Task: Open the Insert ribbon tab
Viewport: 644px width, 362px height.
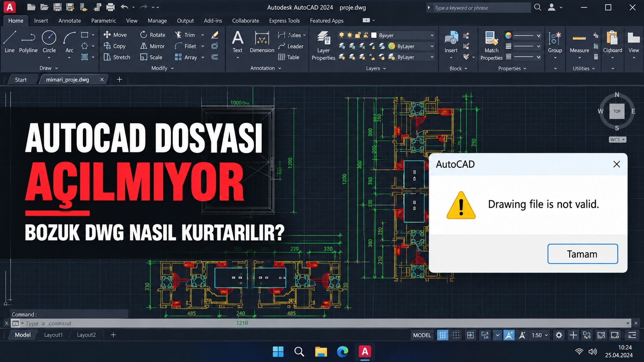Action: pos(41,20)
